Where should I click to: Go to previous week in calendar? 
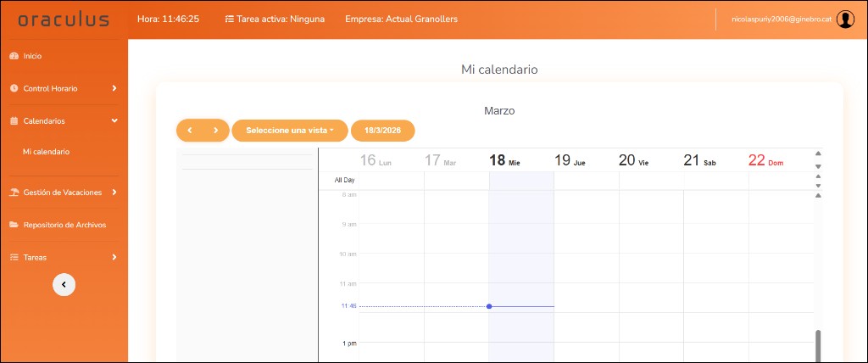[190, 131]
